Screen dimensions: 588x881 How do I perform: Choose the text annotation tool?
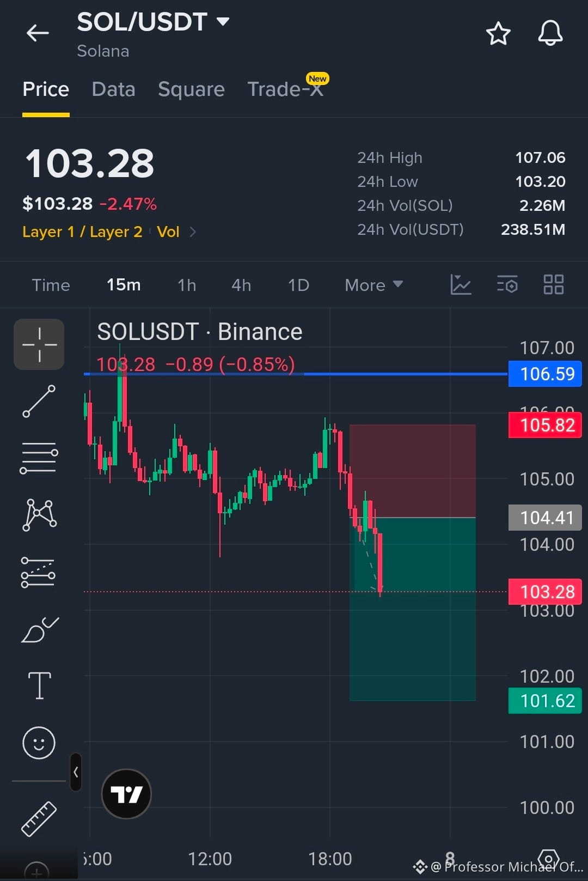pyautogui.click(x=39, y=685)
